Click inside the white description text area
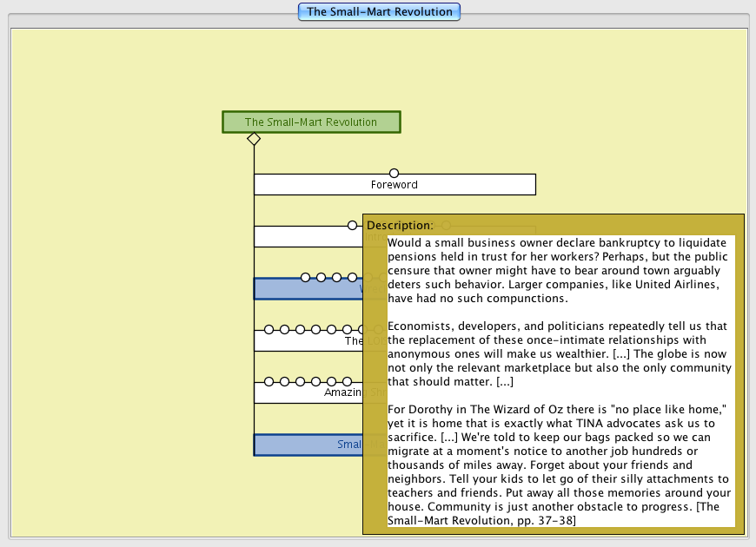This screenshot has height=547, width=756. [560, 382]
